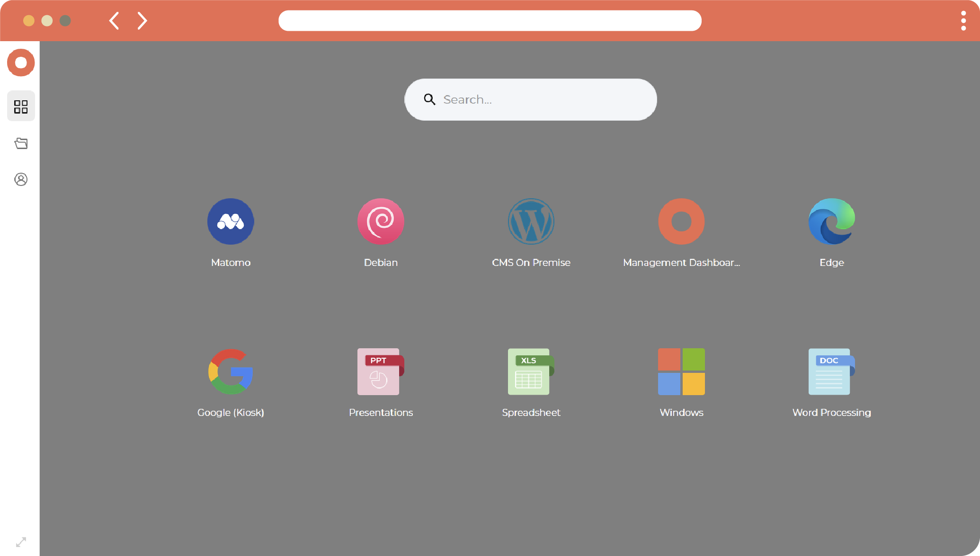Click the orange ring logo in sidebar
Screen dimensions: 980x556
(x=21, y=62)
